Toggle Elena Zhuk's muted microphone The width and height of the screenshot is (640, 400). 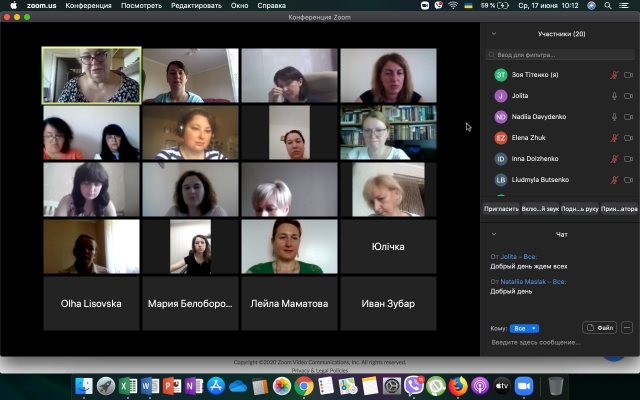click(614, 138)
